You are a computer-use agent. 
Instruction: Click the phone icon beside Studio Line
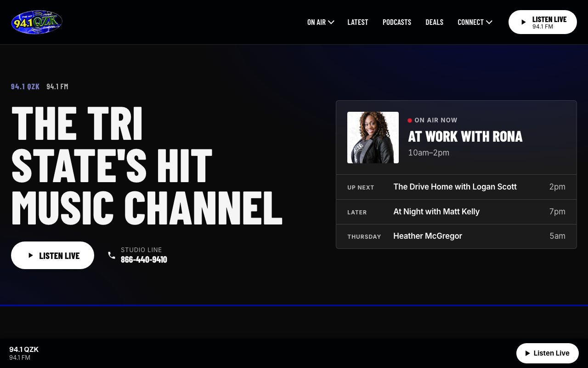pos(112,255)
